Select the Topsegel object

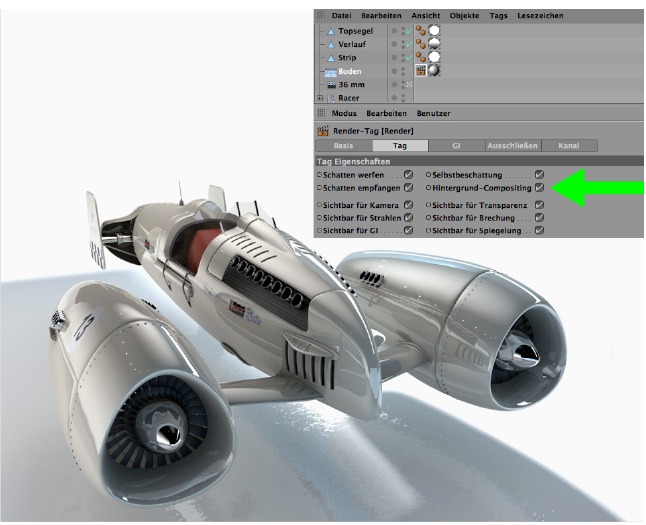coord(356,31)
